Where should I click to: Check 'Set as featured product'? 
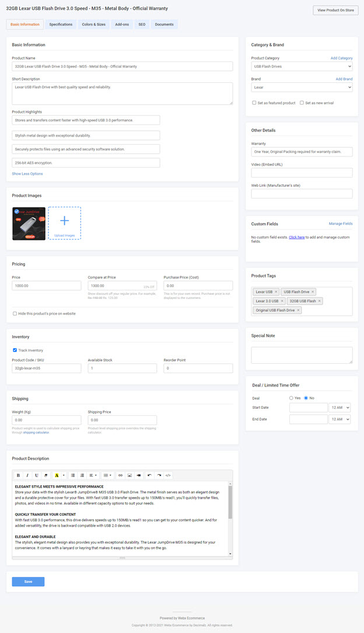254,103
